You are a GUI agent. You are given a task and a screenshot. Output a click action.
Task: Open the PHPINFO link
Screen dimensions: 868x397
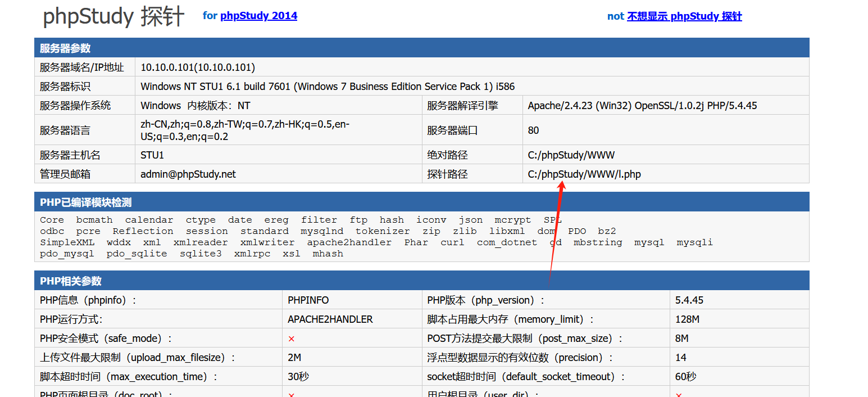(x=308, y=300)
